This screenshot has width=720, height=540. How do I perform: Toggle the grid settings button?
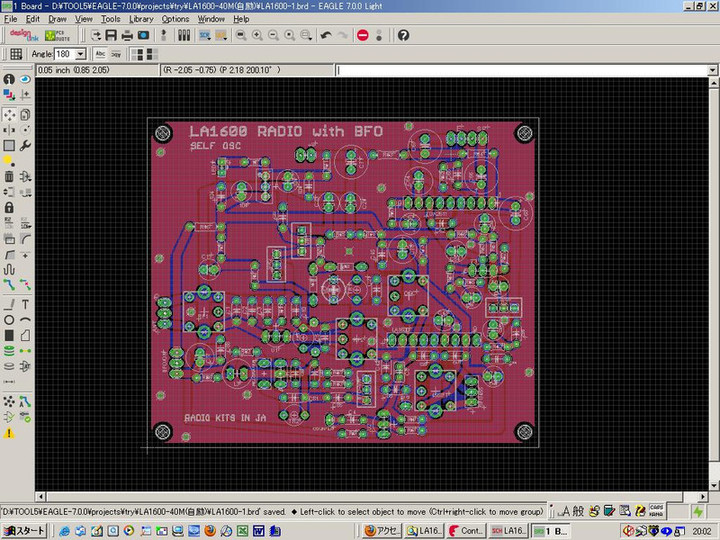[15, 54]
